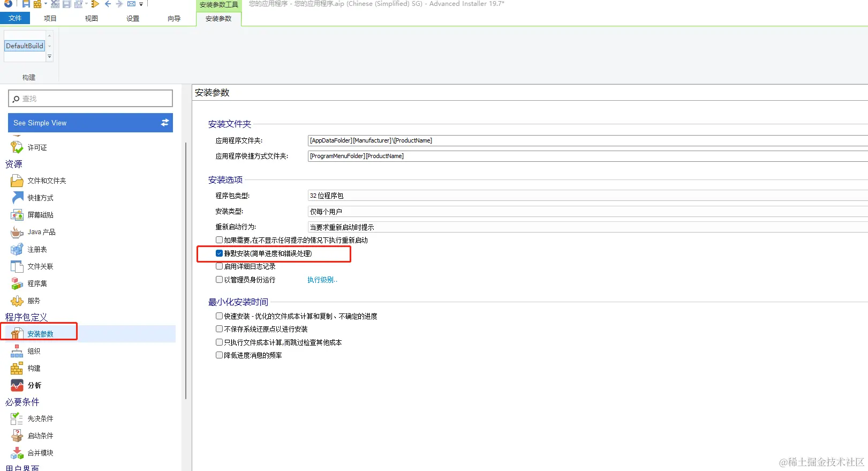Check the 快速安装 checkbox
The width and height of the screenshot is (868, 471).
point(219,316)
